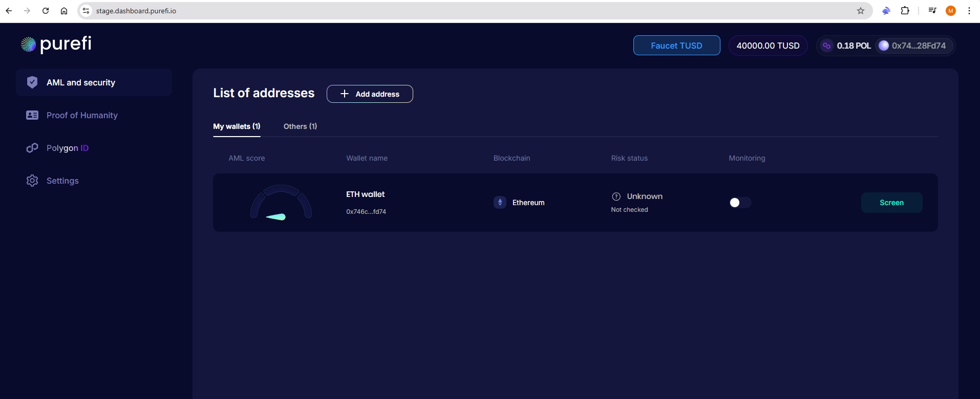Click the Polygon ID chain icon
The width and height of the screenshot is (980, 399).
click(32, 148)
